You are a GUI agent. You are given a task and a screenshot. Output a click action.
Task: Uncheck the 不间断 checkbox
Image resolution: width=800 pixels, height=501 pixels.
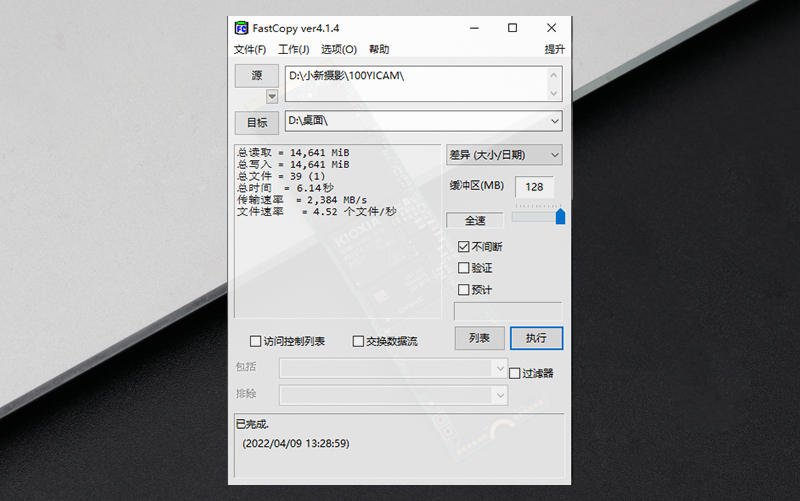pyautogui.click(x=463, y=247)
